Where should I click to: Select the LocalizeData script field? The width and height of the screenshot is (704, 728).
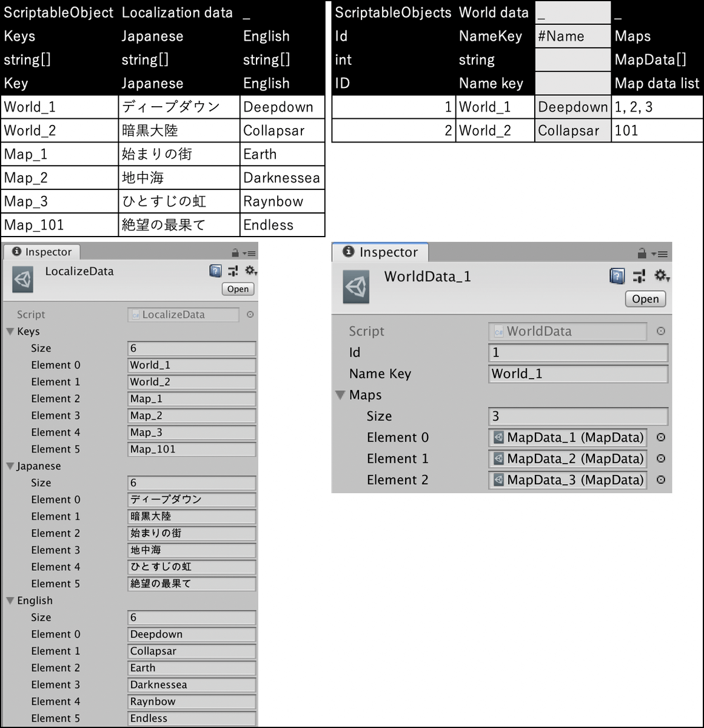[x=184, y=314]
